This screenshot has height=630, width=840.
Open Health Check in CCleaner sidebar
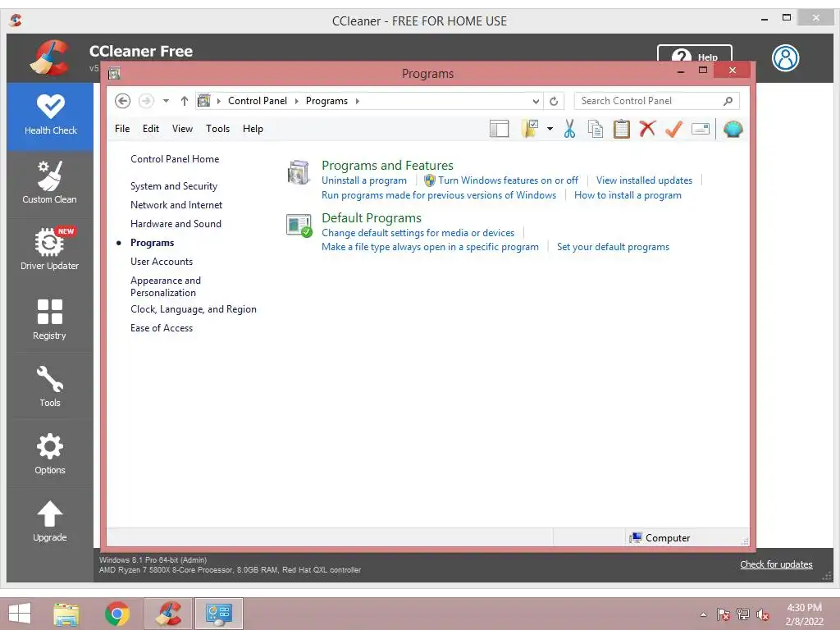pos(50,116)
